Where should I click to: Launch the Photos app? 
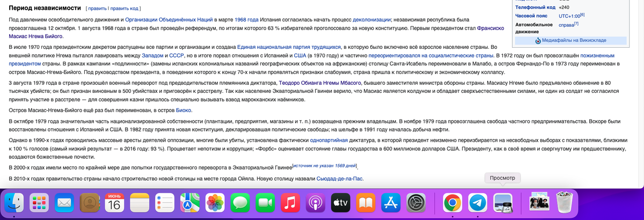(x=215, y=203)
